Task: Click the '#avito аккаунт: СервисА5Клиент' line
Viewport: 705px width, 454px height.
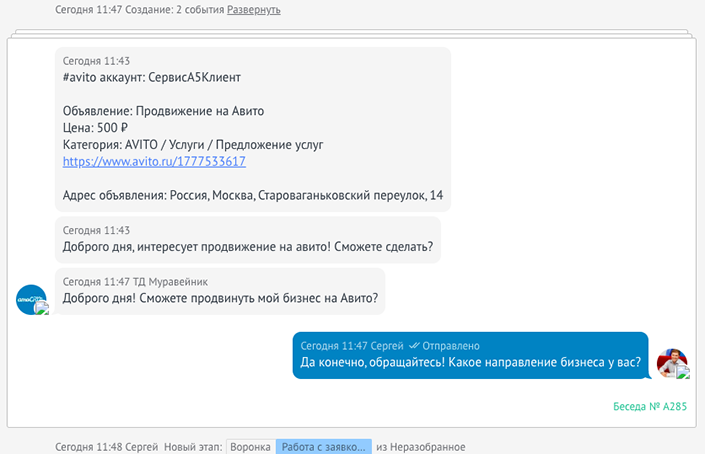Action: tap(152, 77)
